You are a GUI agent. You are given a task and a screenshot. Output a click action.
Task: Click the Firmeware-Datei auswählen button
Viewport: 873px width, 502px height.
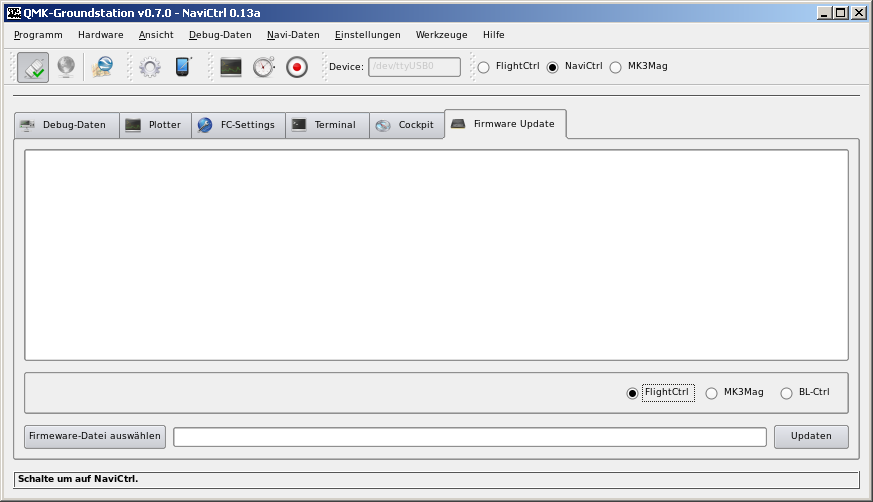coord(95,437)
